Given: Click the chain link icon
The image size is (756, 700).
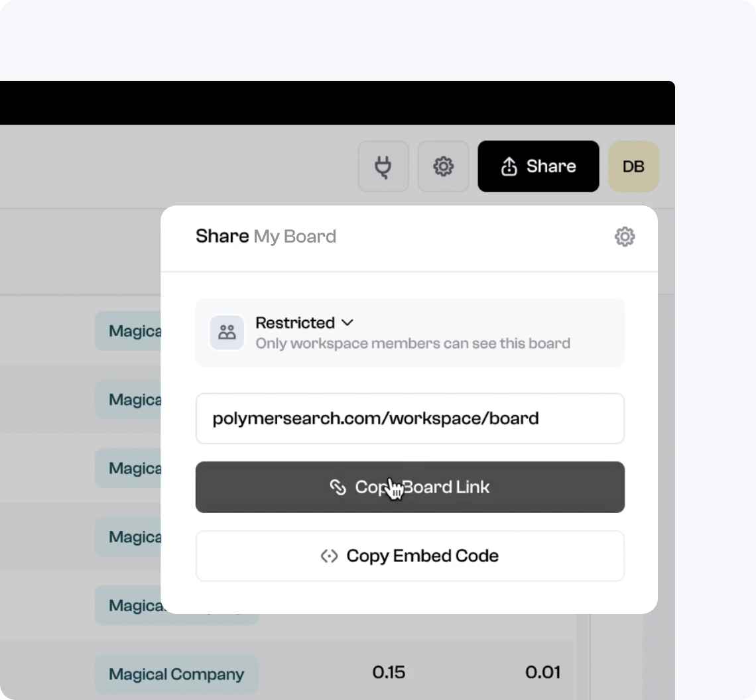Looking at the screenshot, I should [x=338, y=487].
